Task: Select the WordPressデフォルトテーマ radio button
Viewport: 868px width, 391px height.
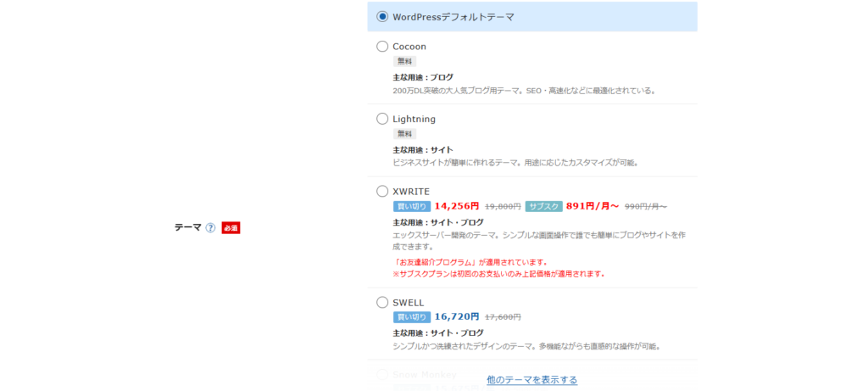Action: [382, 17]
